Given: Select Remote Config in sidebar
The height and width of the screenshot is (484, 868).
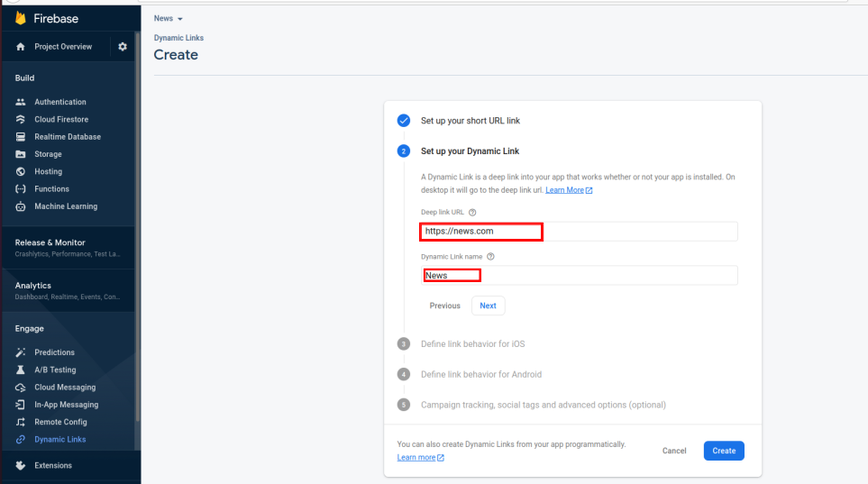Looking at the screenshot, I should tap(60, 422).
